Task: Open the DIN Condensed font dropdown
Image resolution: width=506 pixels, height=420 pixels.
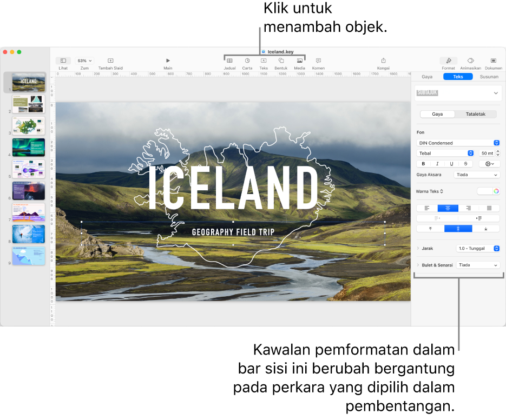Action: click(458, 143)
